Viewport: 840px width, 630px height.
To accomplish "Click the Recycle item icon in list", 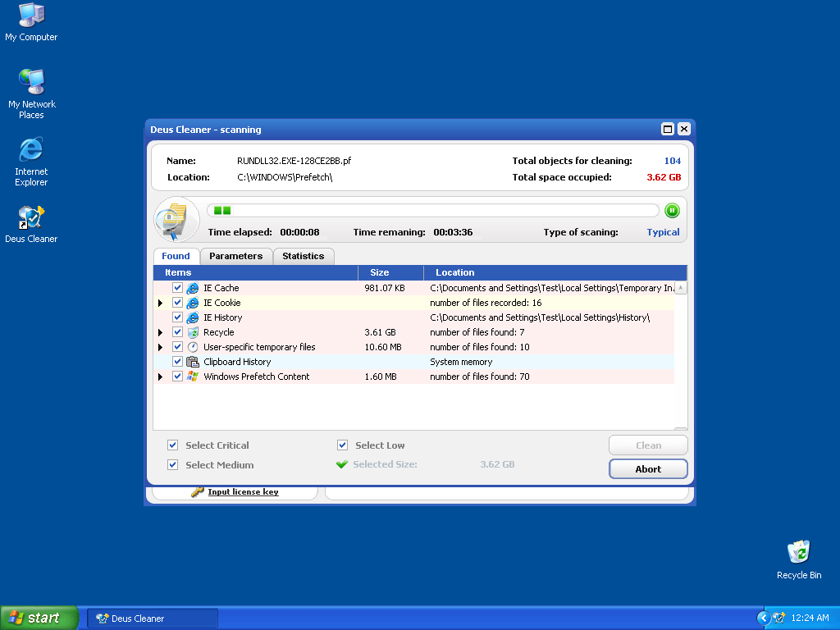I will 193,332.
